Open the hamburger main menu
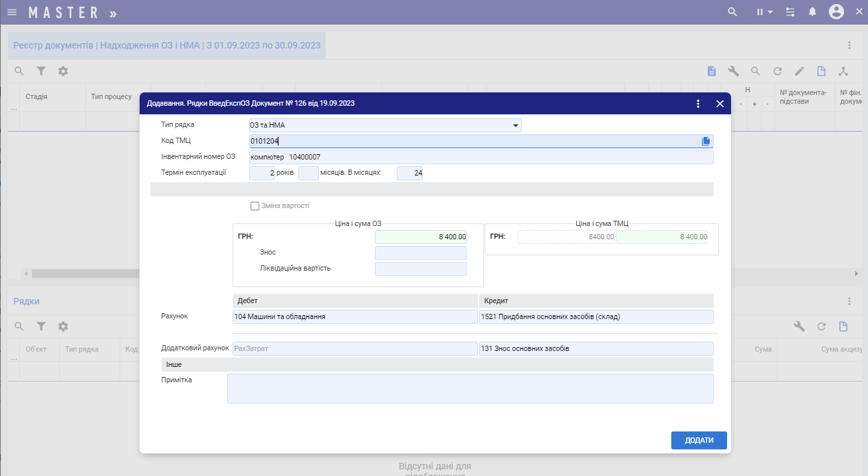The image size is (868, 476). pyautogui.click(x=12, y=12)
